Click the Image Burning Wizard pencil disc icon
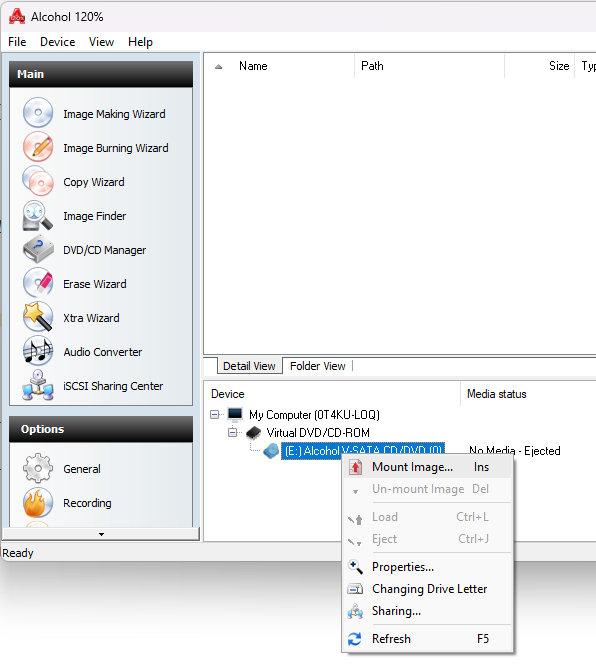 [38, 147]
